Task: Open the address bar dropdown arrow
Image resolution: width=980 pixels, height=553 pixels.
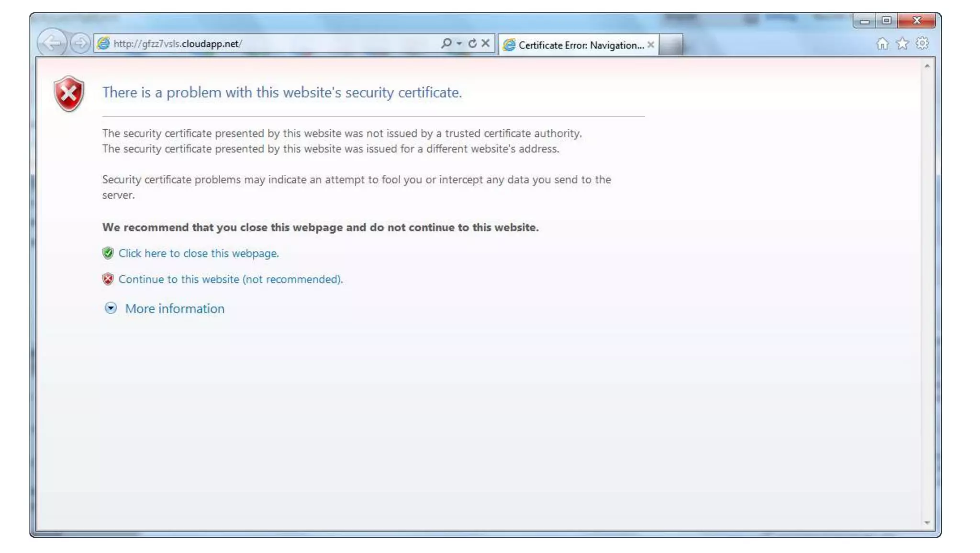Action: [x=459, y=44]
